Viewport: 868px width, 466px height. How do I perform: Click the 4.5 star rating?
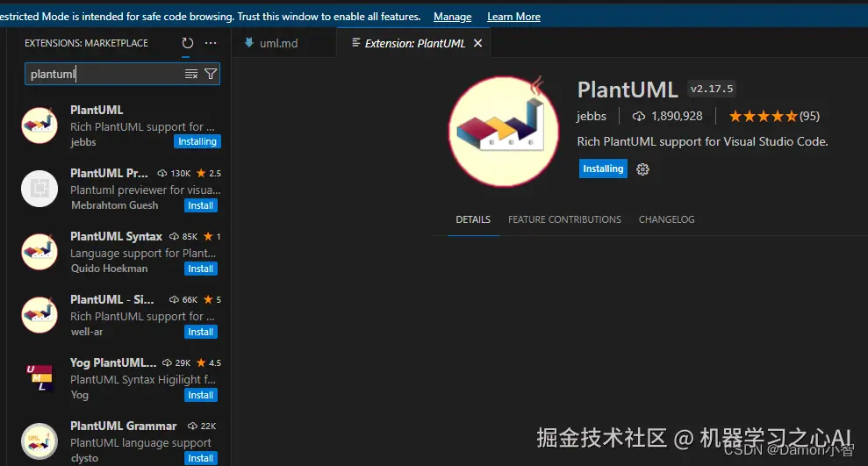click(209, 362)
